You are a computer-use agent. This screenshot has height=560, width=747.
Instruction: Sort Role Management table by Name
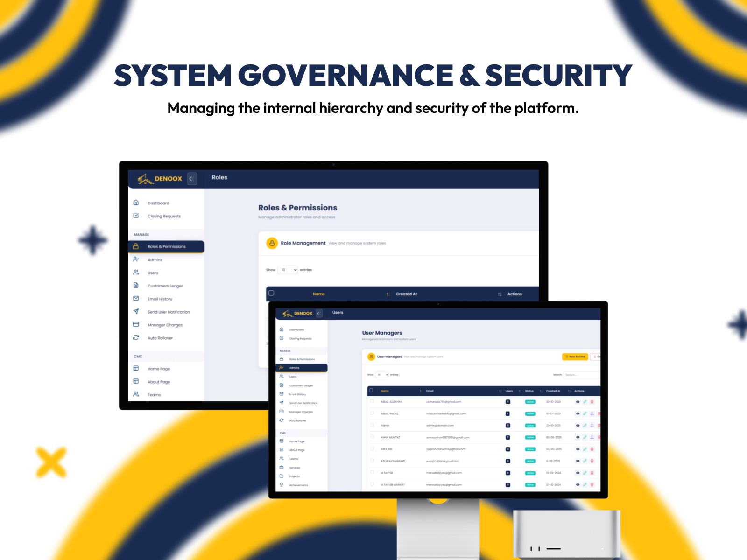click(x=319, y=294)
